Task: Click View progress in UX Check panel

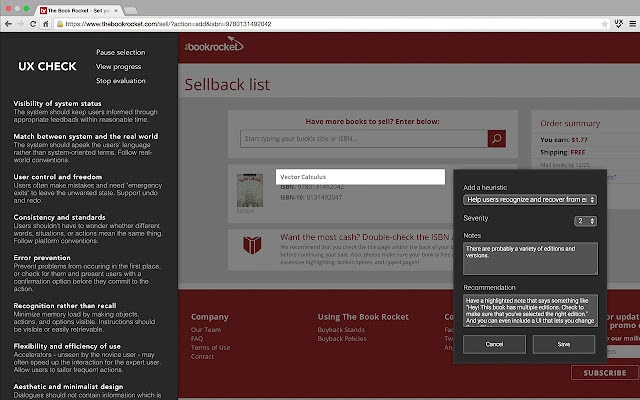Action: pos(119,66)
